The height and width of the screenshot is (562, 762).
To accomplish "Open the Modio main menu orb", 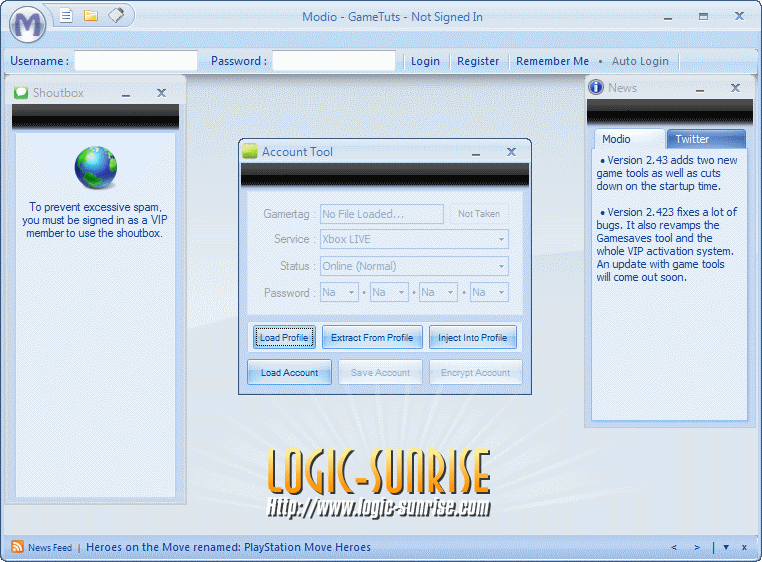I will click(27, 24).
